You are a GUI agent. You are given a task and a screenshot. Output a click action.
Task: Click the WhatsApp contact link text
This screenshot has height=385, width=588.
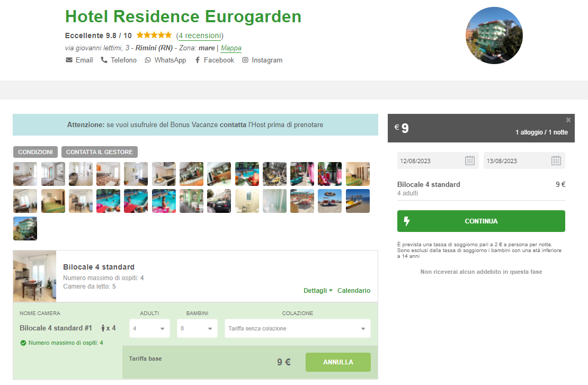coord(170,60)
